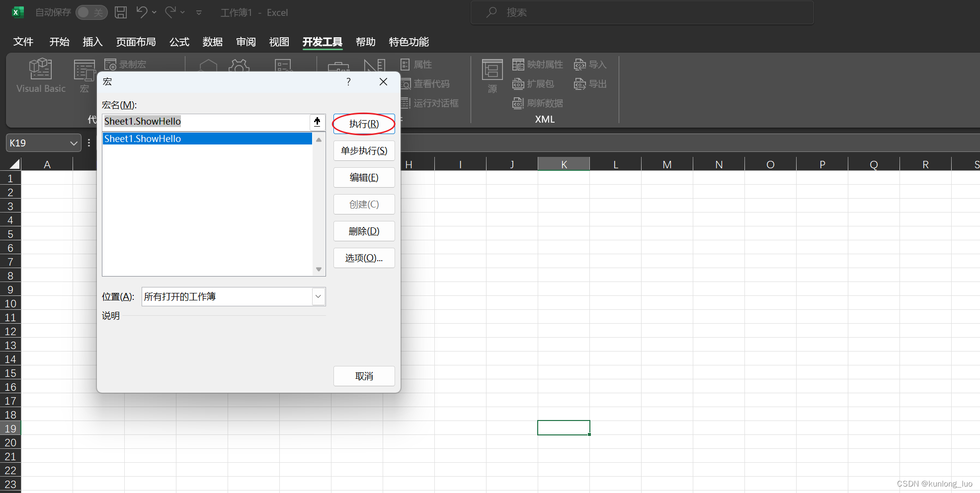The width and height of the screenshot is (980, 493).
Task: Click Refresh Data (刷新数据) icon
Action: (518, 103)
